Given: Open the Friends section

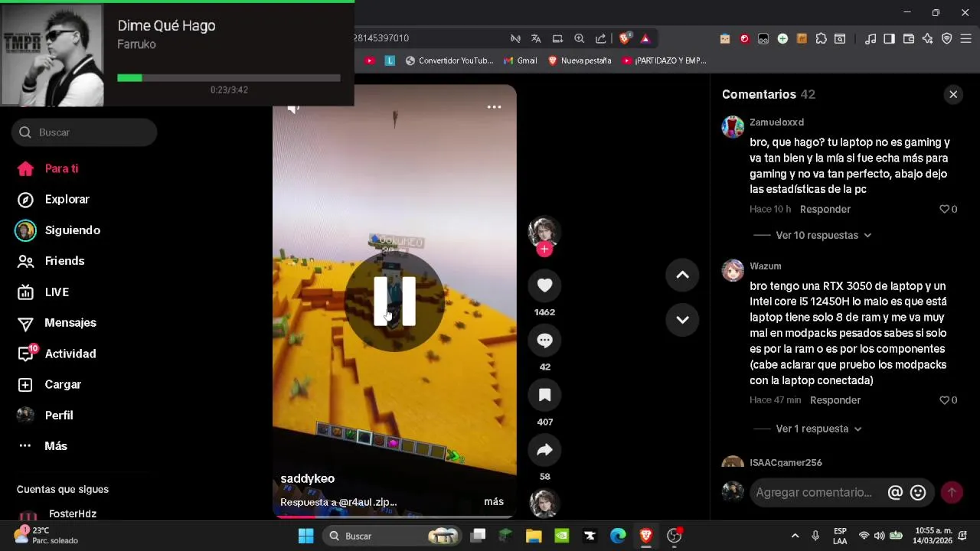Looking at the screenshot, I should [x=51, y=261].
